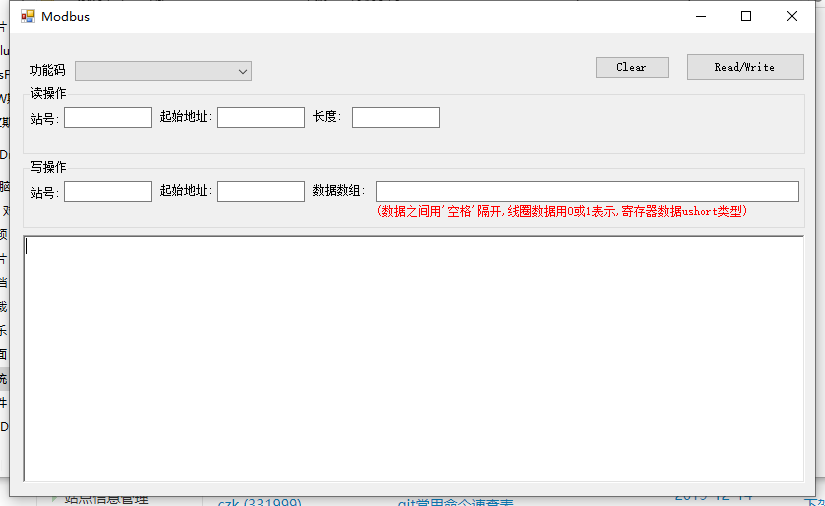
Task: Click the 读操作 group label
Action: pyautogui.click(x=48, y=94)
